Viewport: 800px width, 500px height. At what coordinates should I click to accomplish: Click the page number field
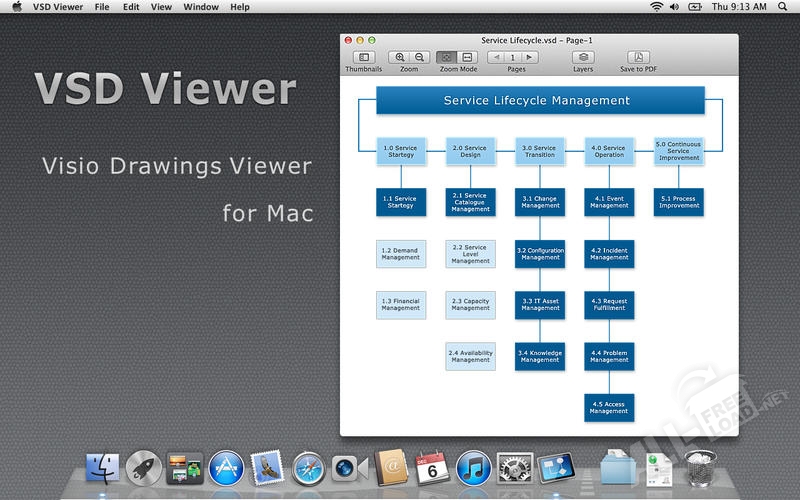pyautogui.click(x=514, y=58)
